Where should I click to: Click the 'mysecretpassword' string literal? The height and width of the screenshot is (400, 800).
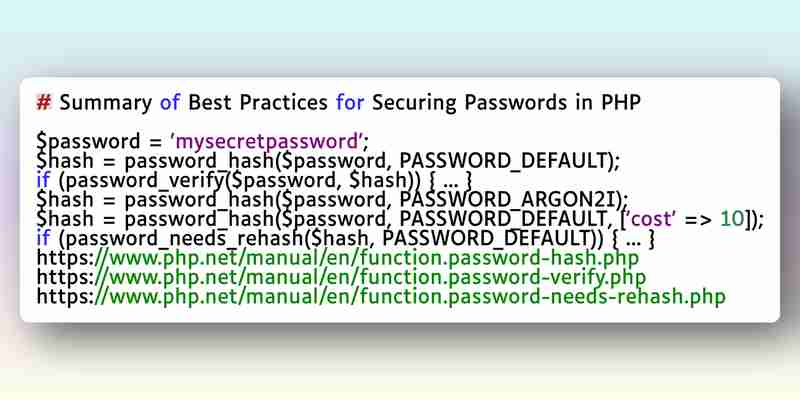click(265, 142)
